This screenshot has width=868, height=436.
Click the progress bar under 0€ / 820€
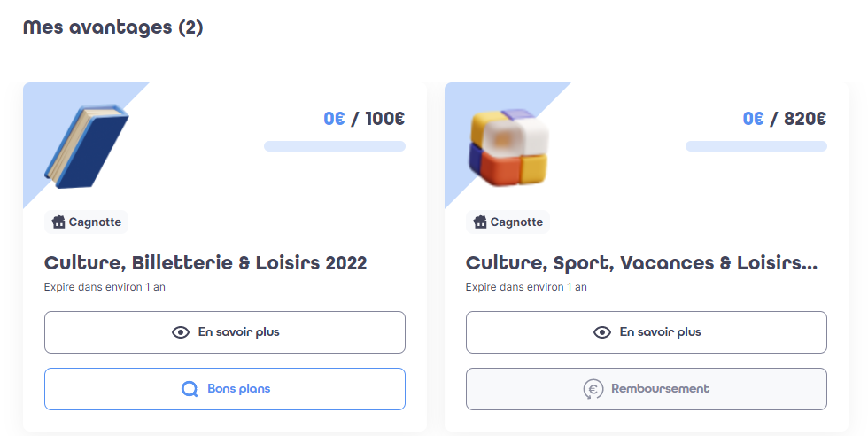point(756,146)
